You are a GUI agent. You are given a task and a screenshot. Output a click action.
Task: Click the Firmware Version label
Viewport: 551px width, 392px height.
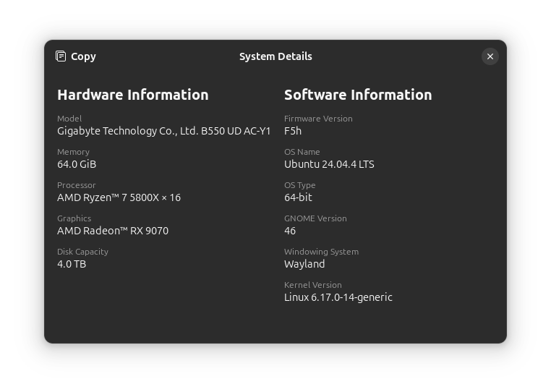(x=318, y=119)
